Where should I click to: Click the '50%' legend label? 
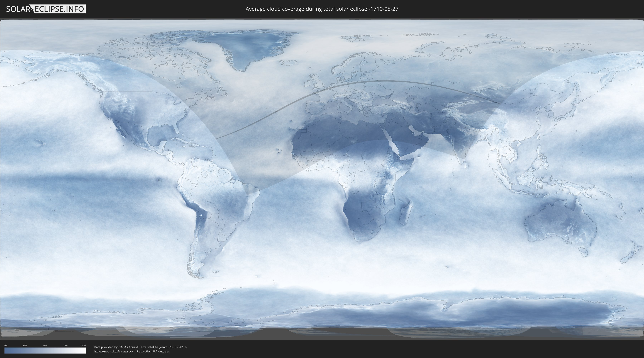pos(45,345)
